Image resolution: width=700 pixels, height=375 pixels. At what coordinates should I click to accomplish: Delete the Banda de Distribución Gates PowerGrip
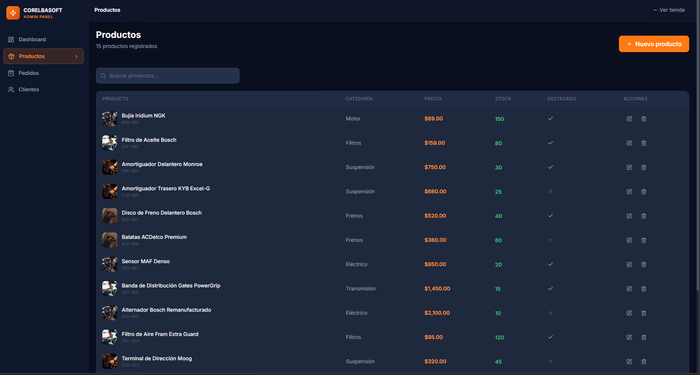point(643,289)
